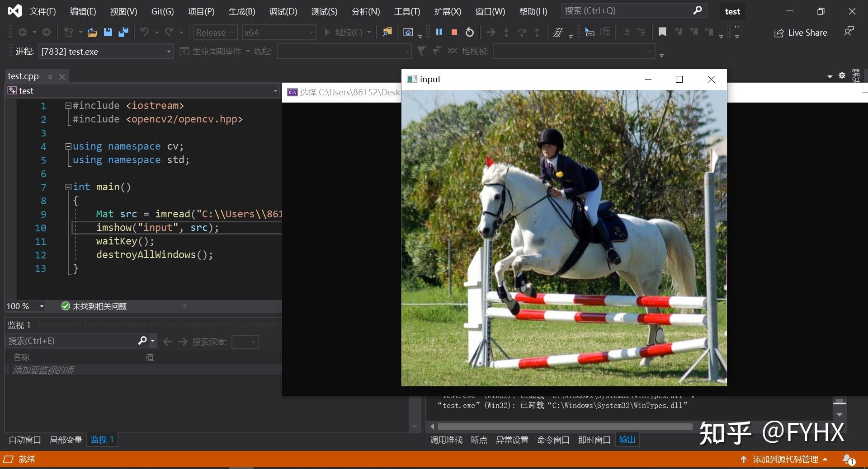Click the Undo arrow icon
Screen dimensions: 868x469
[x=145, y=32]
